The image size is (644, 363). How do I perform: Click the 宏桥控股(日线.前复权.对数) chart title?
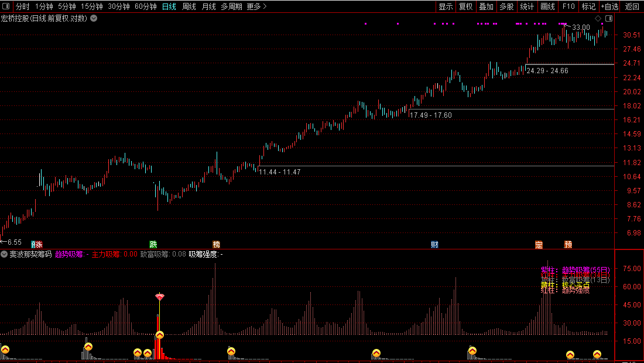[x=44, y=18]
